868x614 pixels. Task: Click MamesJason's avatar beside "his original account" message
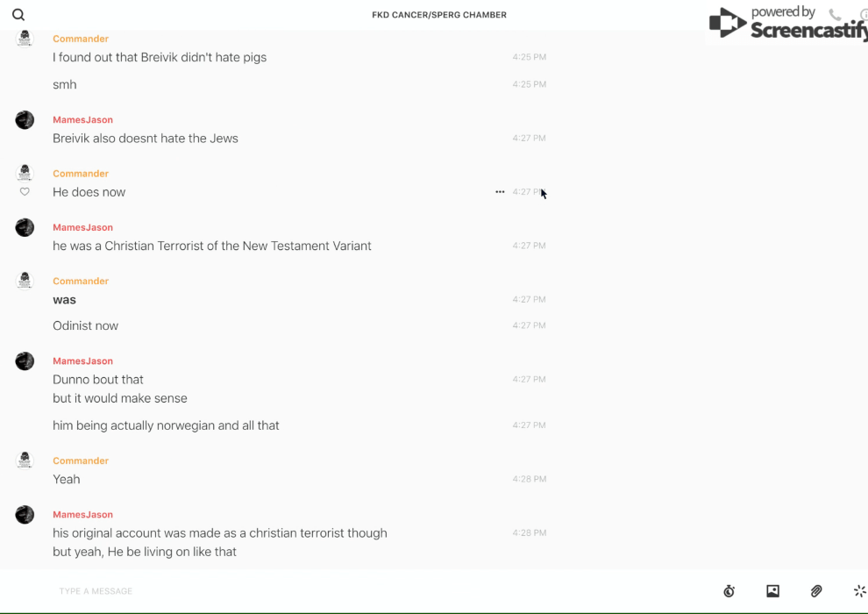(25, 515)
